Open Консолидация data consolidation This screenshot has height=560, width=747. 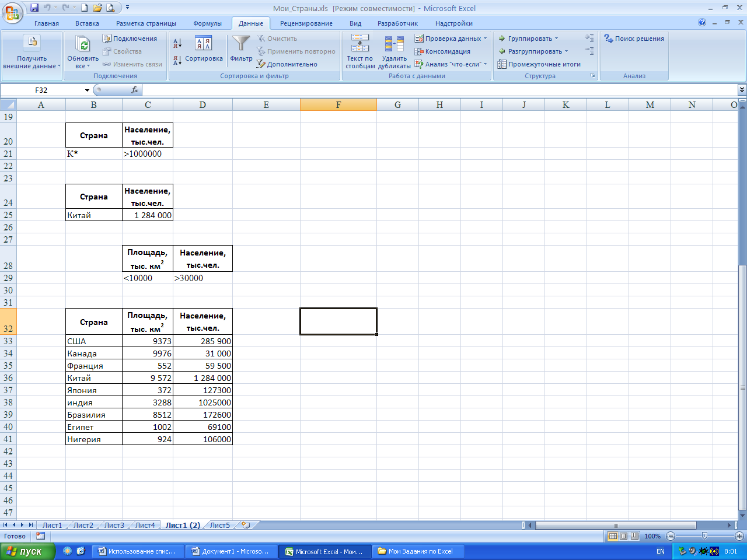(442, 51)
